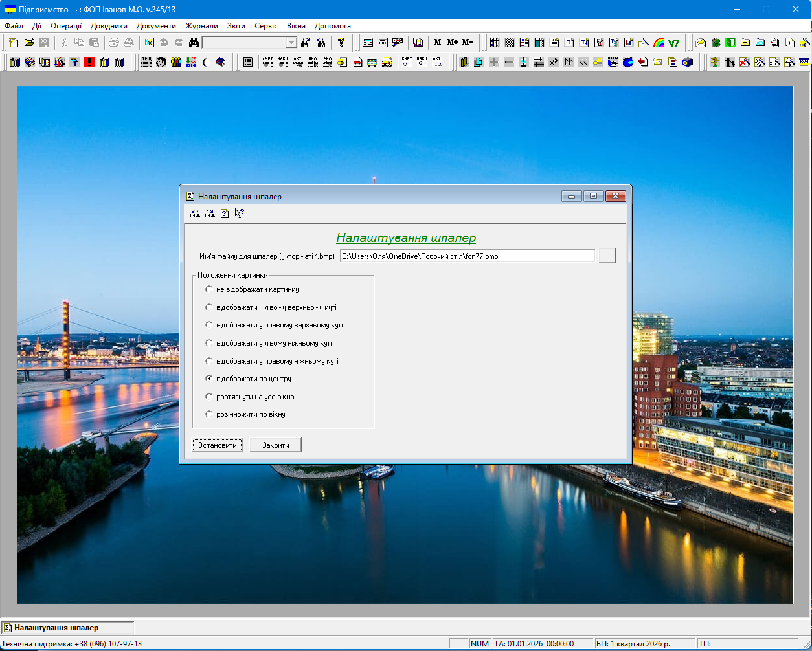Click the yellow question mark Help icon
The width and height of the screenshot is (812, 651).
pos(341,43)
